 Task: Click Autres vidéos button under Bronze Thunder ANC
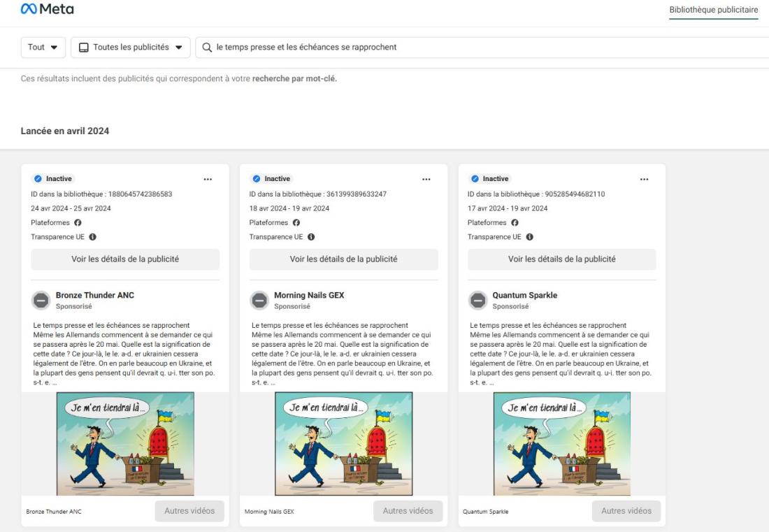pos(189,511)
